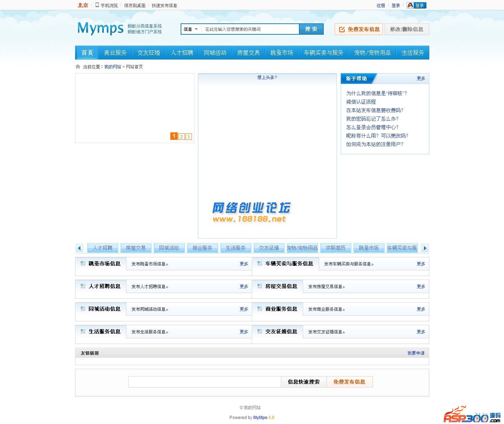Open the 宠物/宠物用品 navigation tab
The height and width of the screenshot is (424, 504).
[x=373, y=52]
